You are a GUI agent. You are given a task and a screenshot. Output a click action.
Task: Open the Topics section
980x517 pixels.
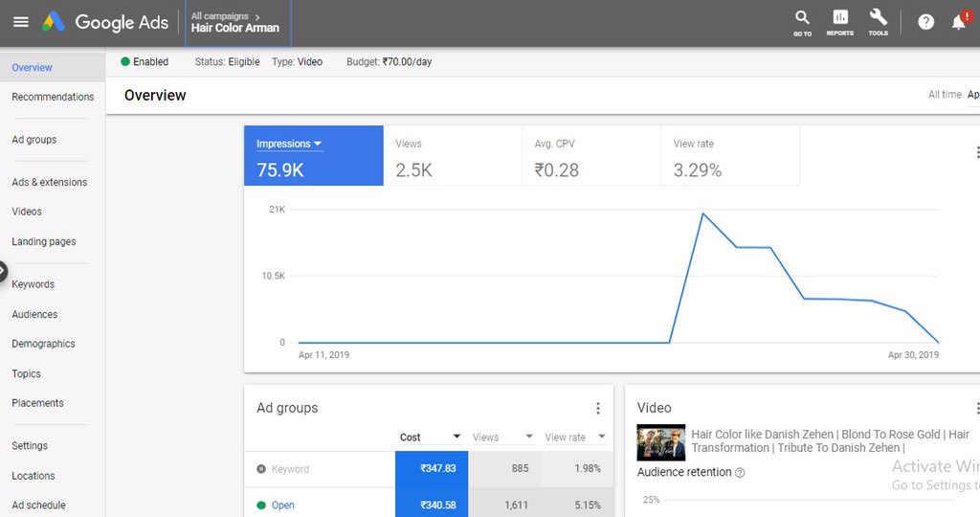coord(26,373)
